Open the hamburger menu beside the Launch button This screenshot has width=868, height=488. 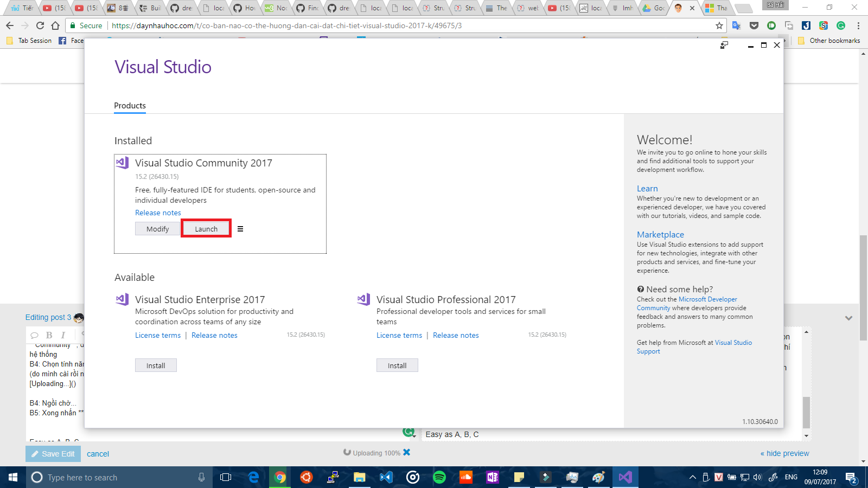[x=240, y=228]
